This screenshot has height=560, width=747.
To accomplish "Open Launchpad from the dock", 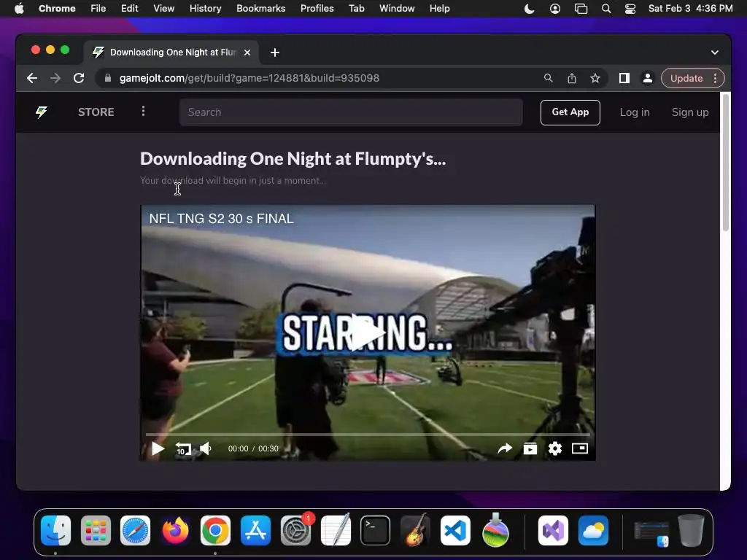I will 96,531.
